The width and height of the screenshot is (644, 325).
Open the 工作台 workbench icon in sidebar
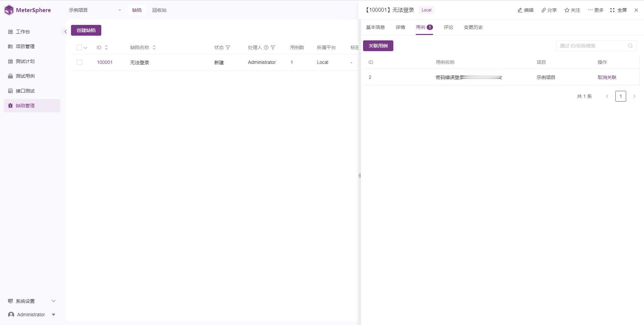(x=10, y=32)
